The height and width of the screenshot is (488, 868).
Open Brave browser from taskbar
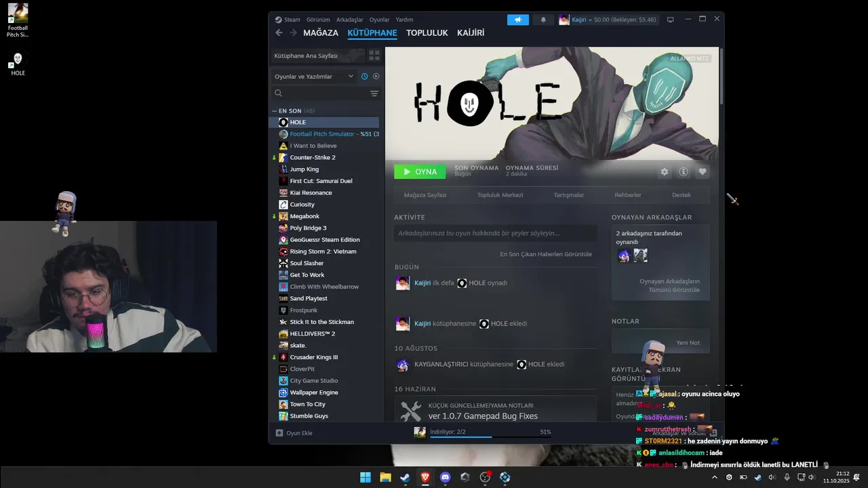coord(425,477)
